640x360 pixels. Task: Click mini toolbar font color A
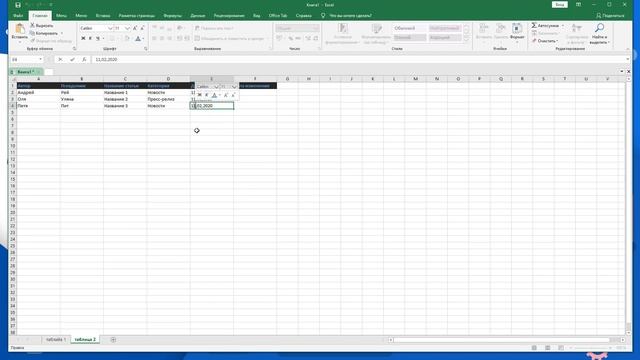coord(214,95)
